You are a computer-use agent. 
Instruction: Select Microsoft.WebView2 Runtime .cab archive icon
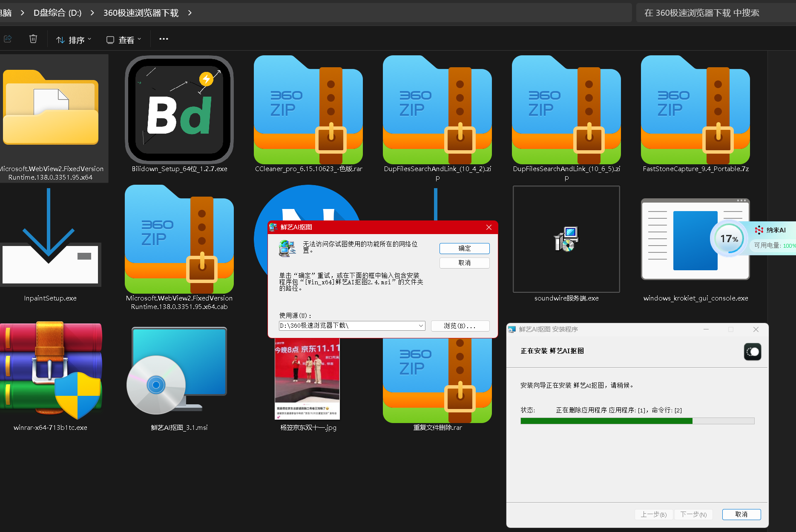[179, 239]
